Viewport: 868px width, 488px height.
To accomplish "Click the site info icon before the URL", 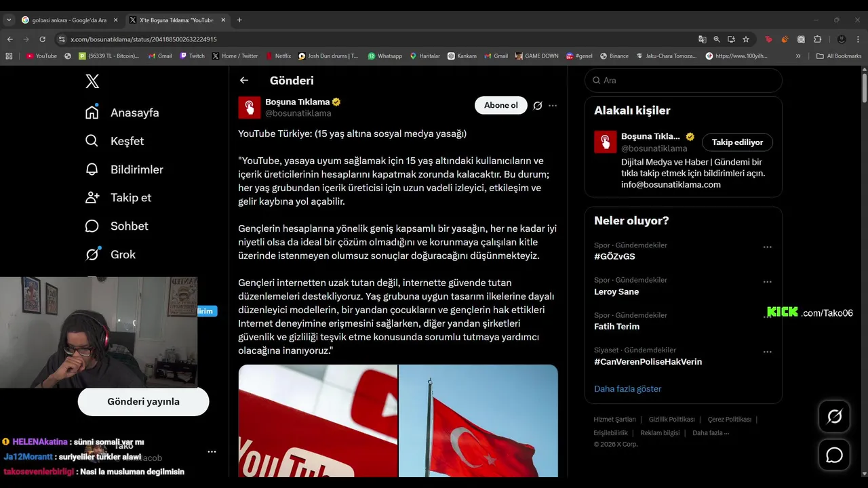I will (62, 39).
